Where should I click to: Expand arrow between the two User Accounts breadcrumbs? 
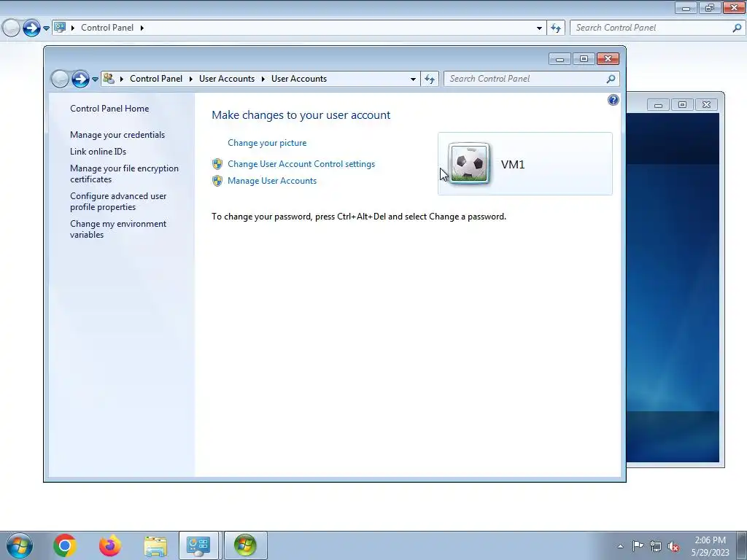(263, 79)
